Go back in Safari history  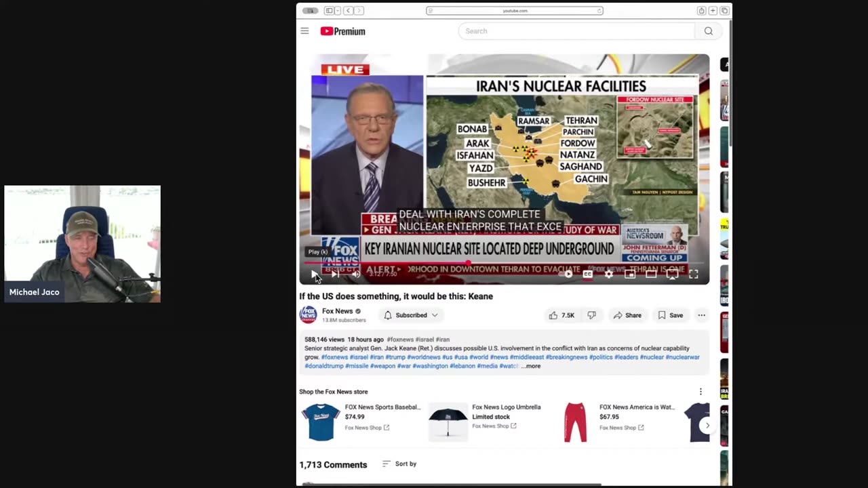348,11
